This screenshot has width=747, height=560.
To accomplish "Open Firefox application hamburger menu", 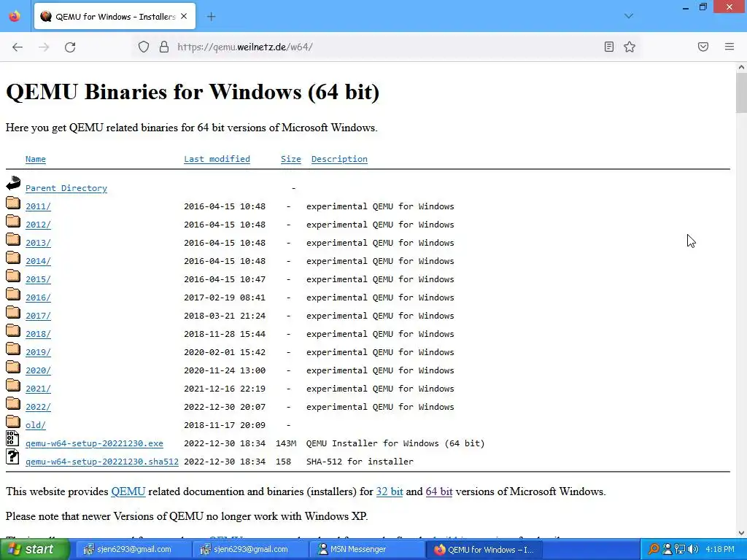I will click(x=729, y=47).
